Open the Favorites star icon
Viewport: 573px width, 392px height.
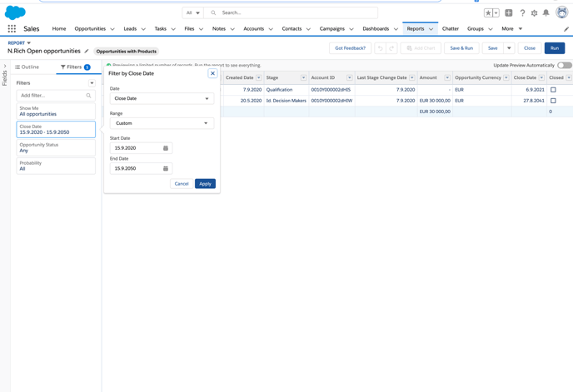(488, 13)
